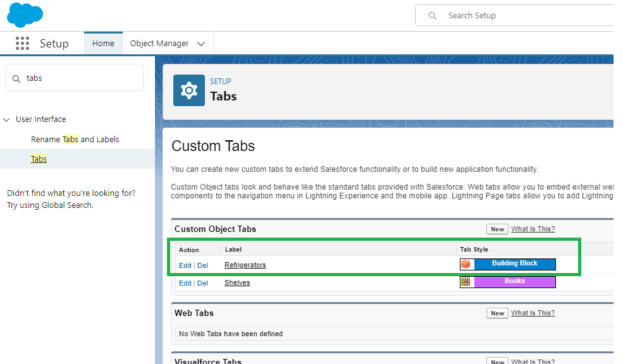623x364 pixels.
Task: Open the Object Manager tab
Action: coord(159,44)
